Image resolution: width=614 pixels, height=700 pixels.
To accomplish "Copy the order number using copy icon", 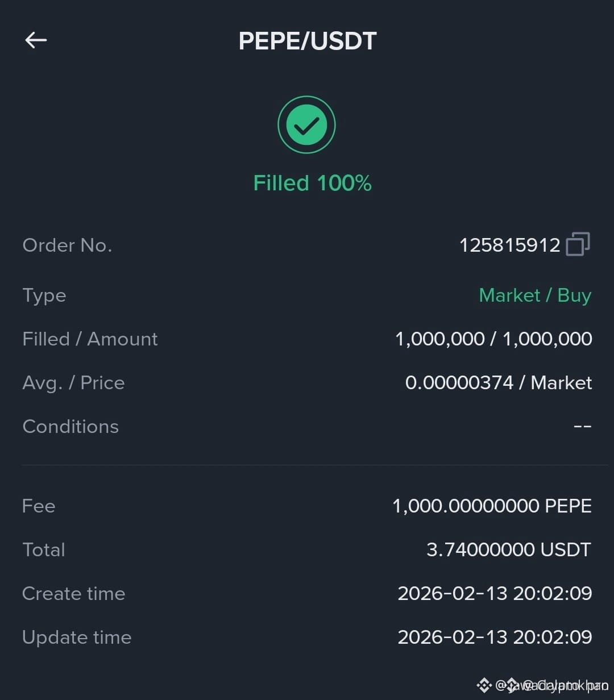I will [578, 244].
